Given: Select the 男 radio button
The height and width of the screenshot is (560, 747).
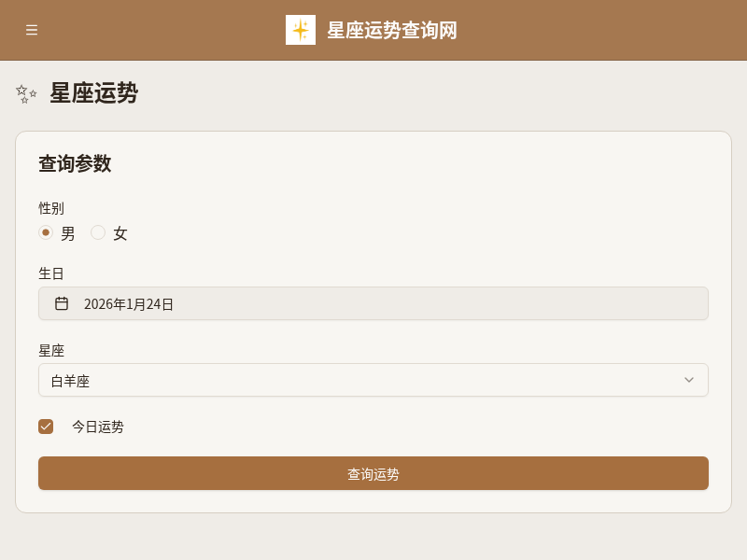Looking at the screenshot, I should [x=46, y=232].
